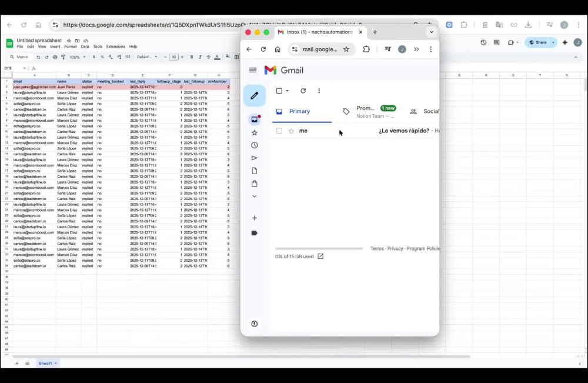The height and width of the screenshot is (383, 588).
Task: Open the Inbox icon in Gmail sidebar
Action: (x=255, y=119)
